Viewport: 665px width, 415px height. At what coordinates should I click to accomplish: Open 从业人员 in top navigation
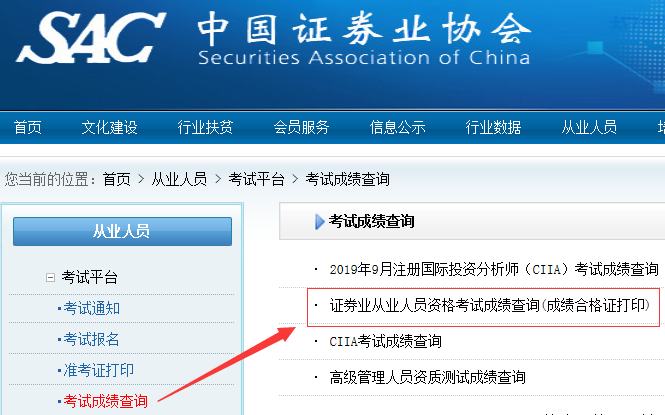[x=589, y=127]
